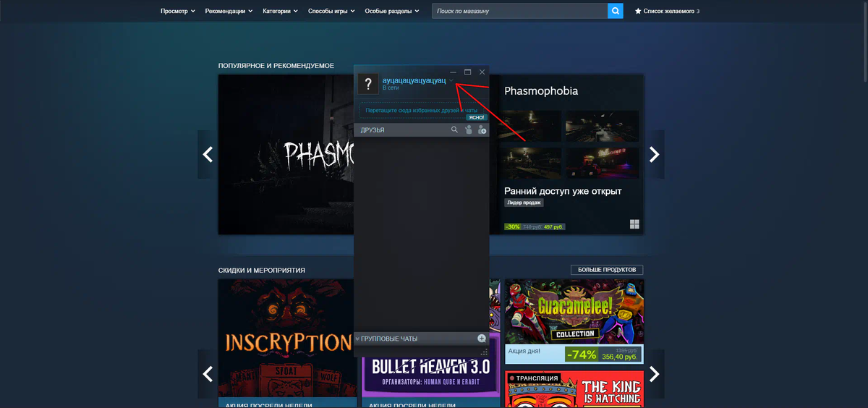
Task: Open the Способы игры menu
Action: coord(332,12)
